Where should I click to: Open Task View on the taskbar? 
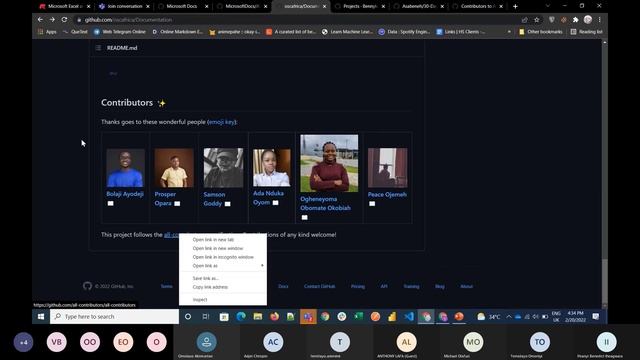tap(206, 316)
